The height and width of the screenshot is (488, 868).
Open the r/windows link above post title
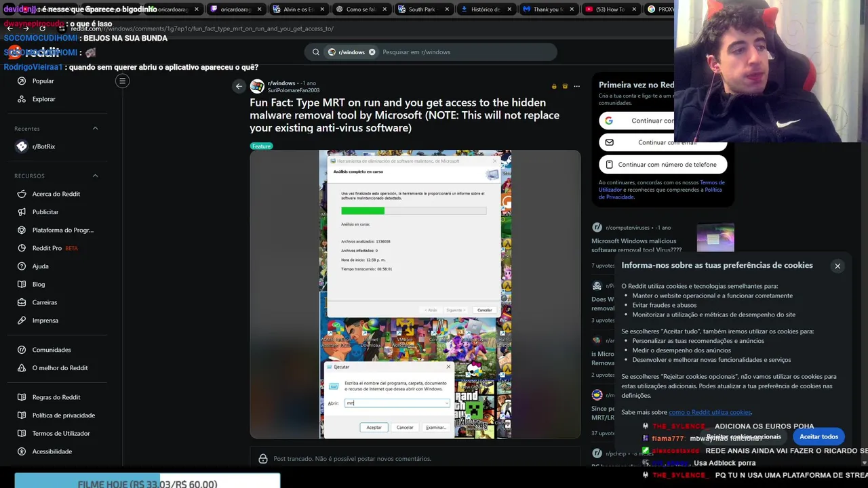click(x=281, y=83)
